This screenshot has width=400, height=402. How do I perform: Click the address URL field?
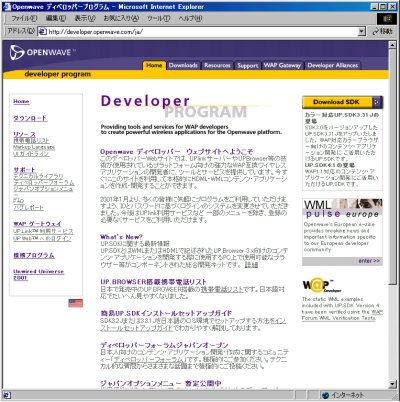[202, 32]
